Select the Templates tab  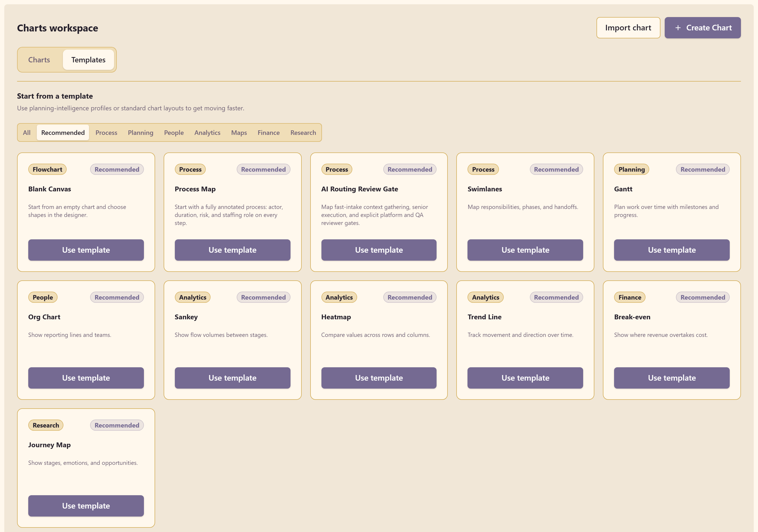[x=88, y=60]
